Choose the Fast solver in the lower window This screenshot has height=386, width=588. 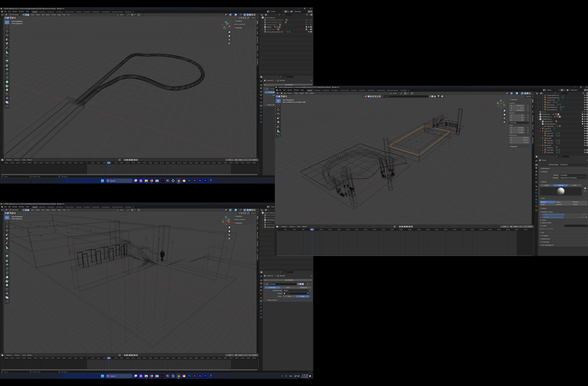click(289, 297)
